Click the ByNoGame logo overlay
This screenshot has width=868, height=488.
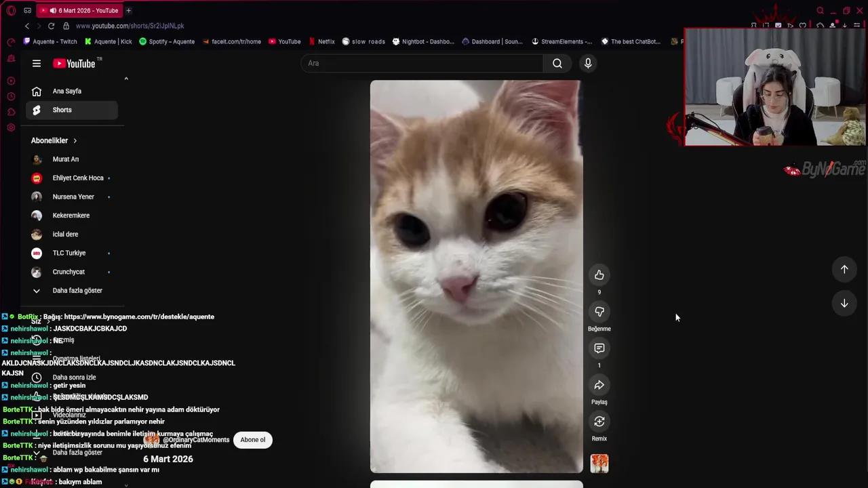825,169
